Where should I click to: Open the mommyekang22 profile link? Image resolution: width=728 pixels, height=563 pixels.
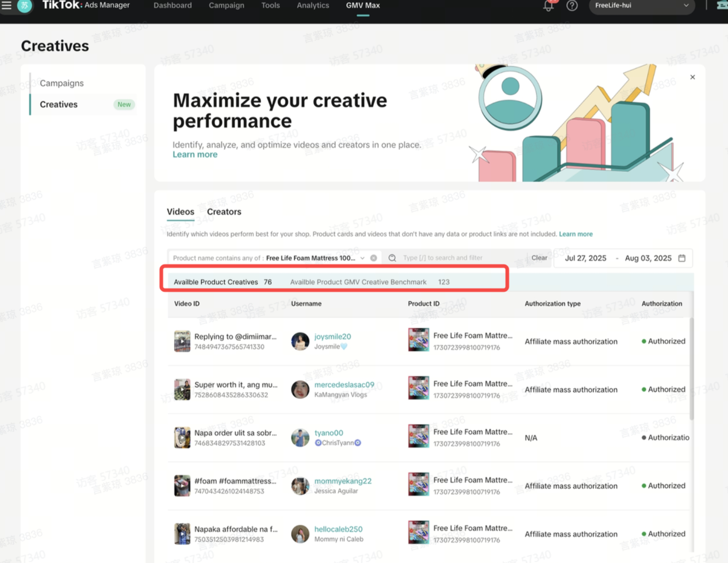point(343,481)
